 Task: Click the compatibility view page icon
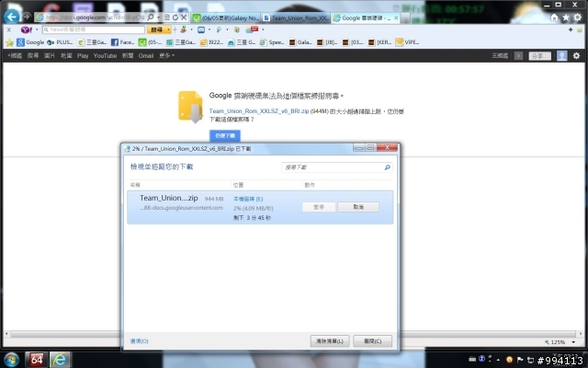[x=167, y=17]
